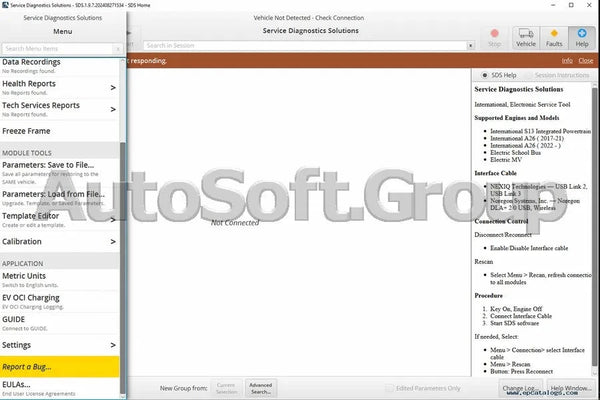Click the application icon in title bar
The image size is (600, 400).
tap(5, 5)
